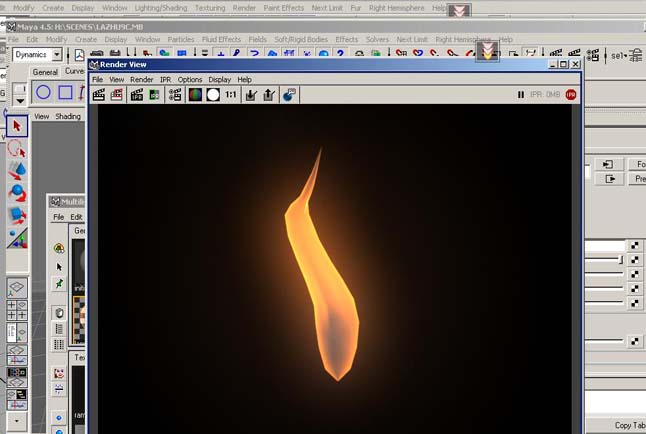
Task: Click the blue sphere render info icon
Action: pyautogui.click(x=289, y=95)
